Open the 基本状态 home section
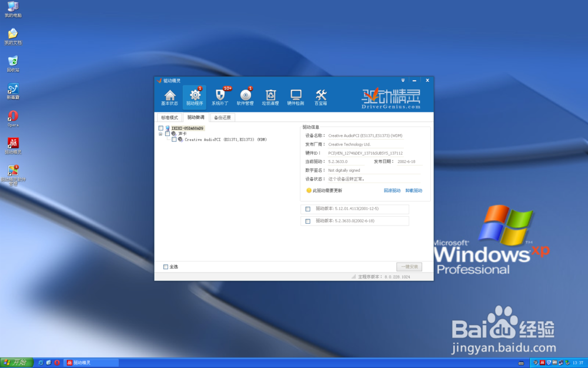 [169, 98]
